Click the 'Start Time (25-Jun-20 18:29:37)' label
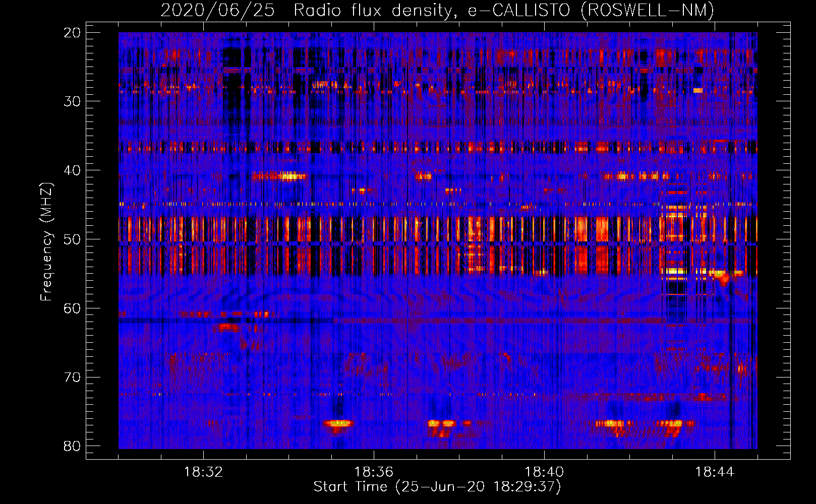The width and height of the screenshot is (816, 504). 437,487
